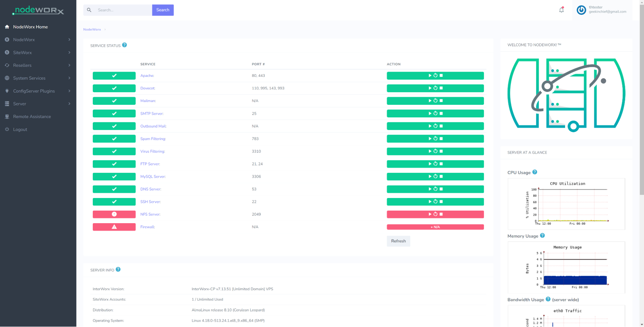Click the eth0 Traffic graph
The width and height of the screenshot is (644, 327).
pyautogui.click(x=566, y=316)
